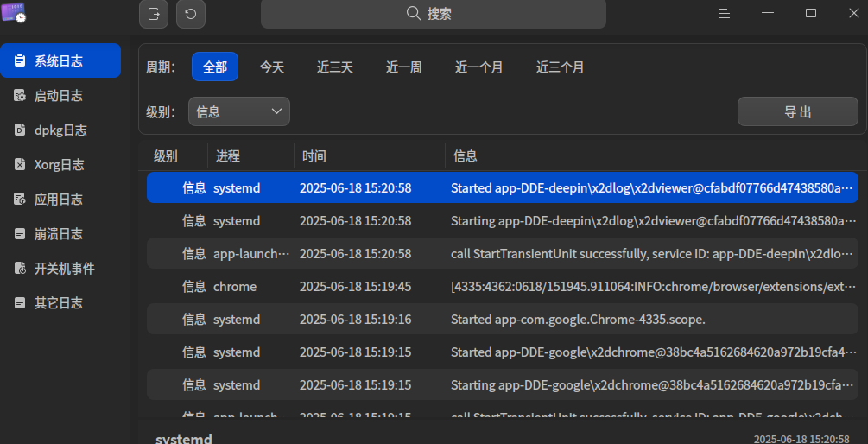Click the 搜索 search field
Screen dimensions: 868x444
point(434,14)
